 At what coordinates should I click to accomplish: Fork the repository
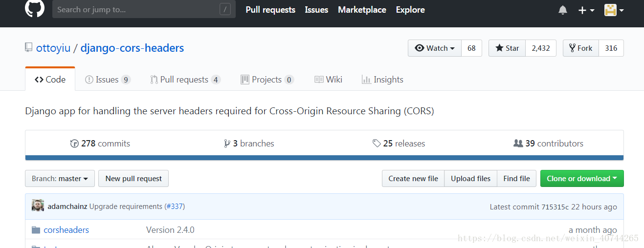581,48
